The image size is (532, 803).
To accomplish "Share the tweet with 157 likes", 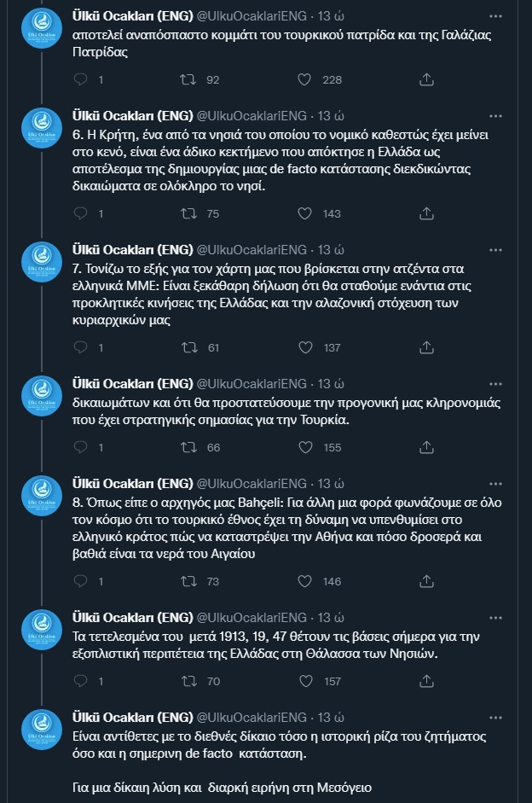I will point(427,681).
